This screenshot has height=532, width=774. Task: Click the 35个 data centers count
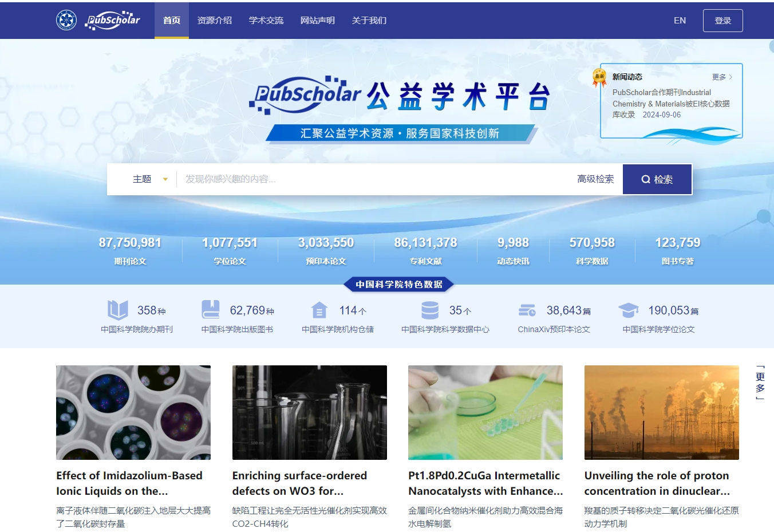[x=460, y=310]
